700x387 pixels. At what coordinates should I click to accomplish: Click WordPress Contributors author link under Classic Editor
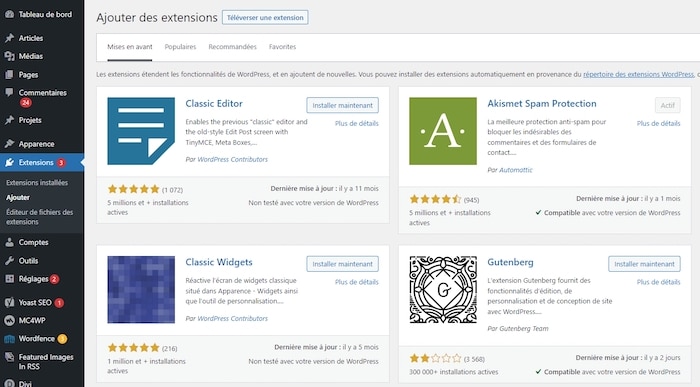(x=233, y=159)
